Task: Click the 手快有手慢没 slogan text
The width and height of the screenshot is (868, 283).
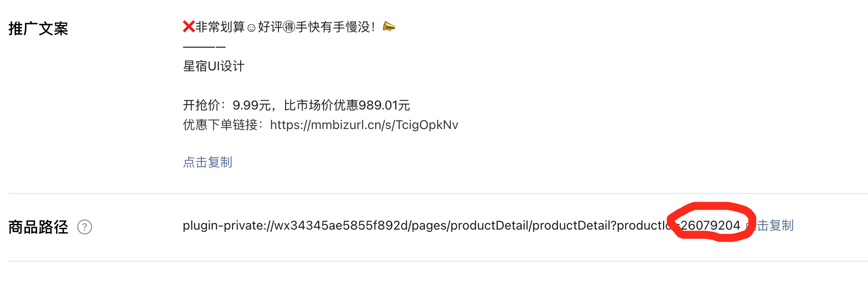Action: (x=333, y=27)
